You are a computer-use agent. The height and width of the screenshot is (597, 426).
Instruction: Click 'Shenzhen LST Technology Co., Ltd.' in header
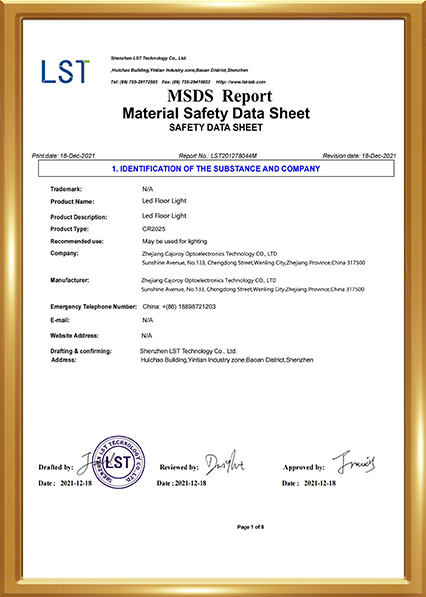[x=148, y=58]
